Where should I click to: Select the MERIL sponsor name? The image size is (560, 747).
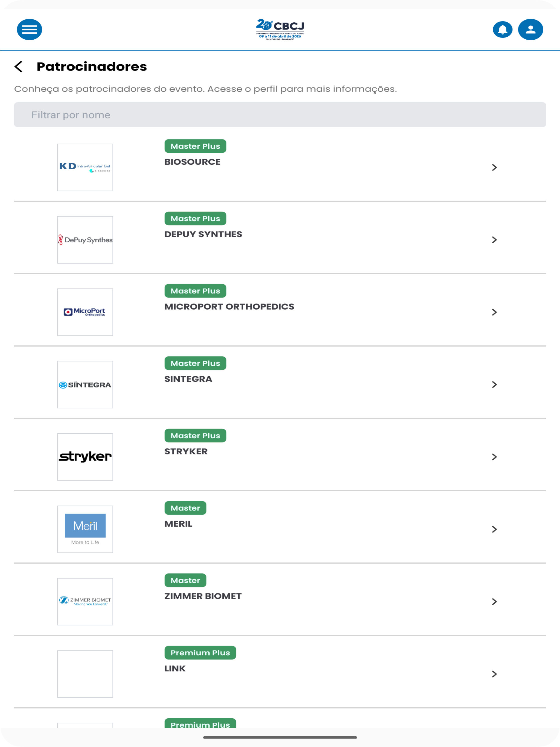[x=178, y=524]
